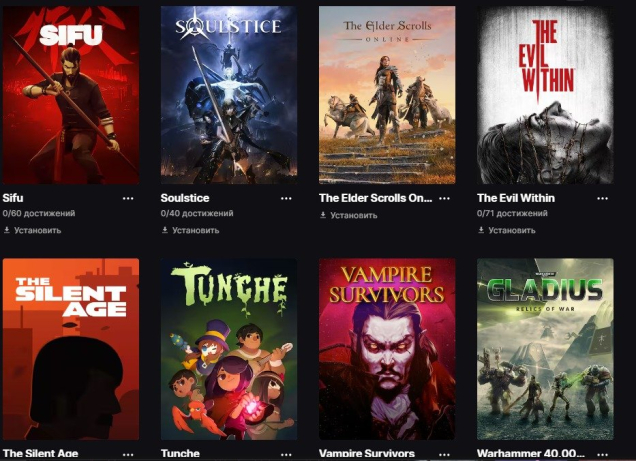Open The Elder Scrolls Online options menu
The width and height of the screenshot is (636, 461).
click(x=445, y=198)
